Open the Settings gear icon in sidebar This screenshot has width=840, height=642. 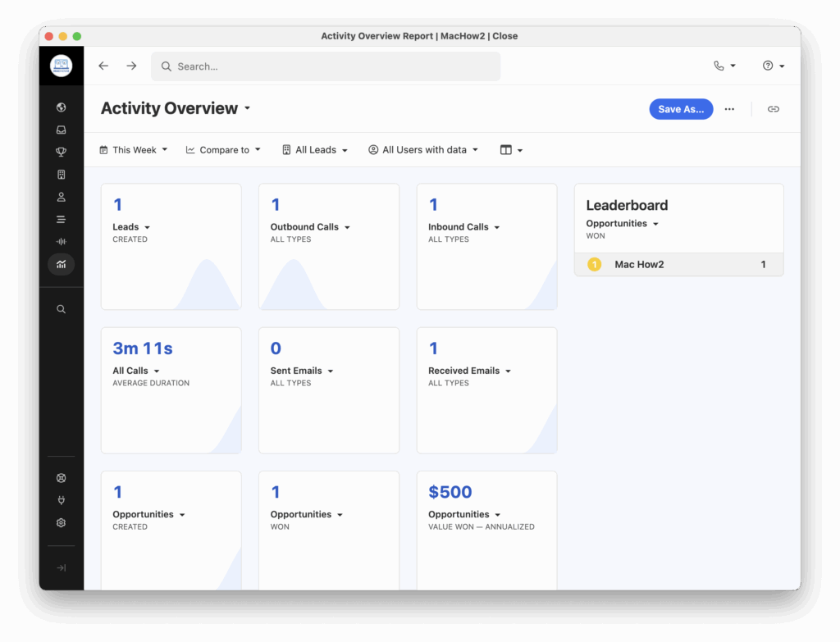(x=62, y=523)
